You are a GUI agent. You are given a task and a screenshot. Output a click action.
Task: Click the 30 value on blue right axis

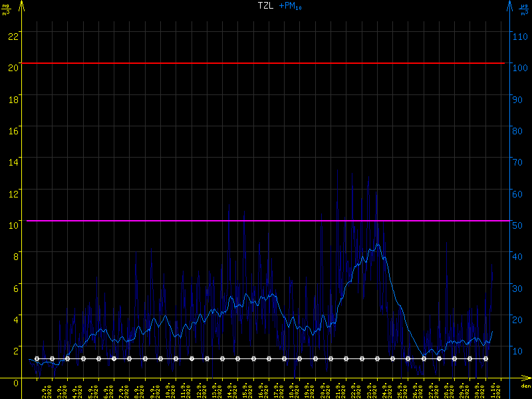coord(519,288)
